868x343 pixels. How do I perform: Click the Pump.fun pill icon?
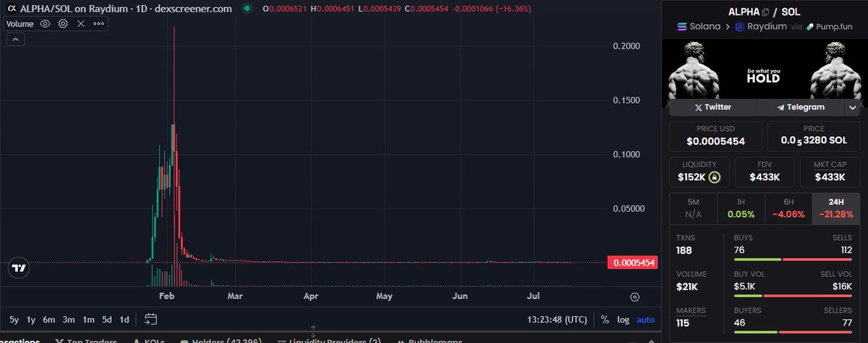810,27
